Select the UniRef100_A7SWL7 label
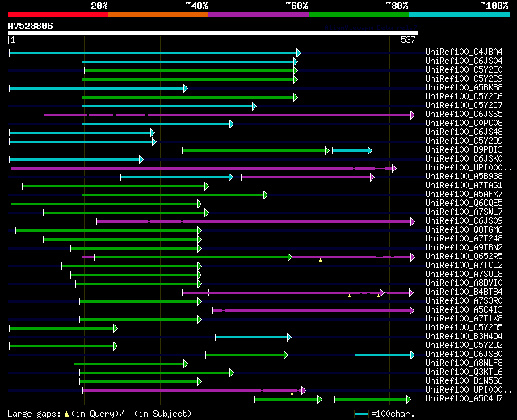 point(464,212)
